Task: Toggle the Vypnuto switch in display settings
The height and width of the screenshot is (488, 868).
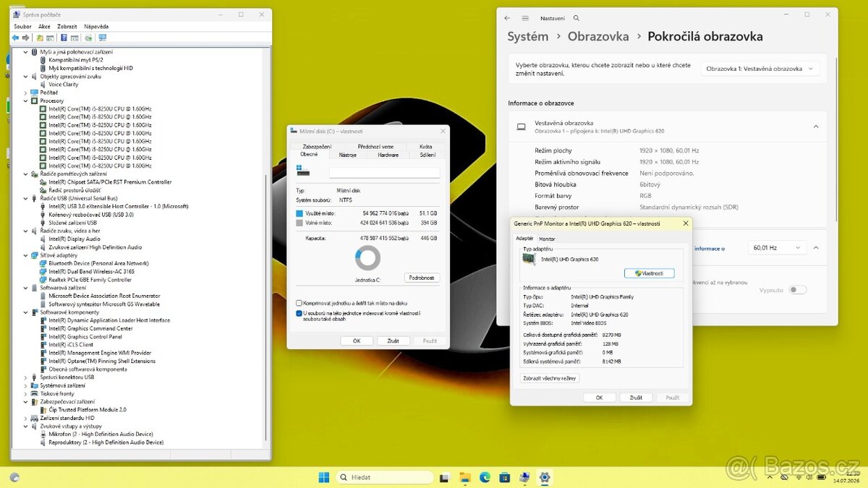Action: (x=798, y=290)
